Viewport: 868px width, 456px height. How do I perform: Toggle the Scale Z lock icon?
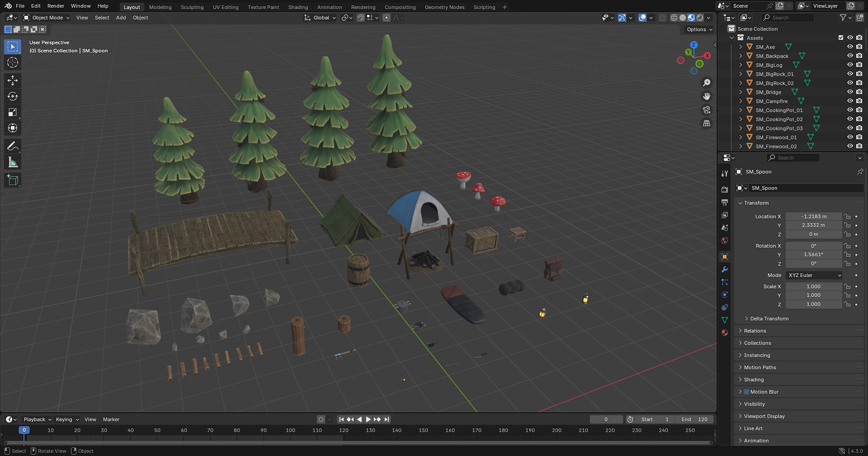click(847, 304)
